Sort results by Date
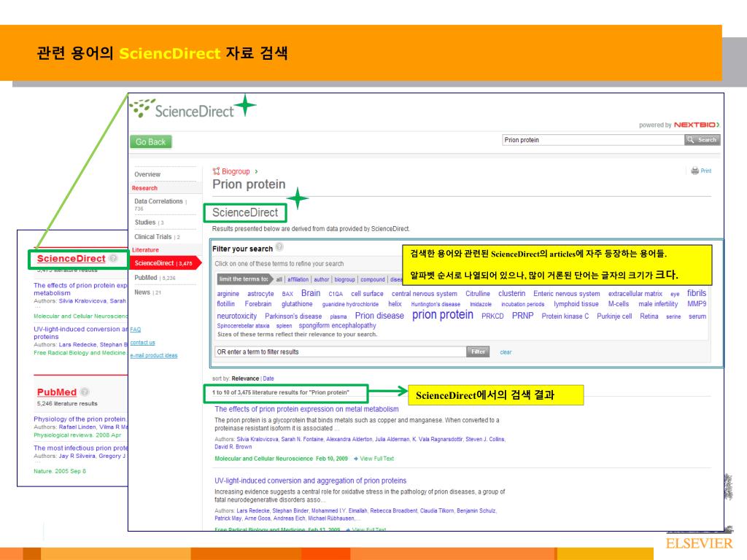This screenshot has height=560, width=747. pyautogui.click(x=268, y=378)
